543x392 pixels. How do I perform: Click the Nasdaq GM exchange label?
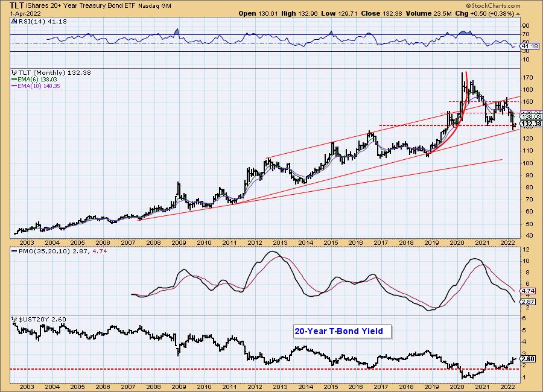154,6
